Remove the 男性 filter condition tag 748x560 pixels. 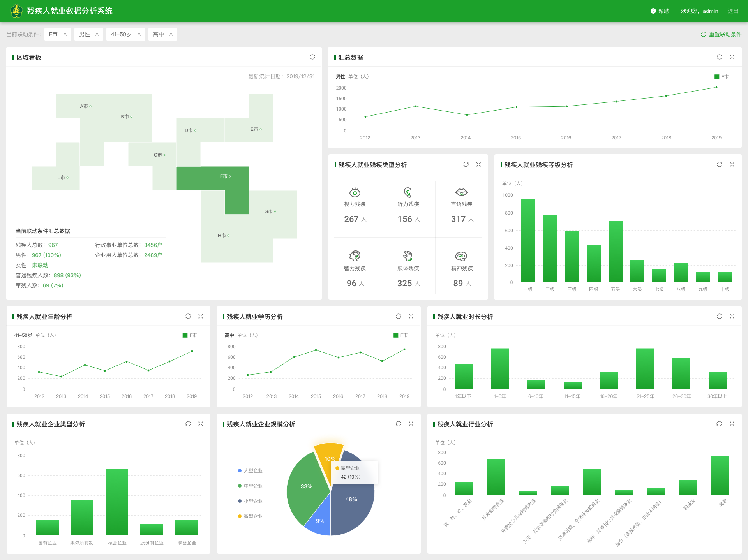[97, 34]
